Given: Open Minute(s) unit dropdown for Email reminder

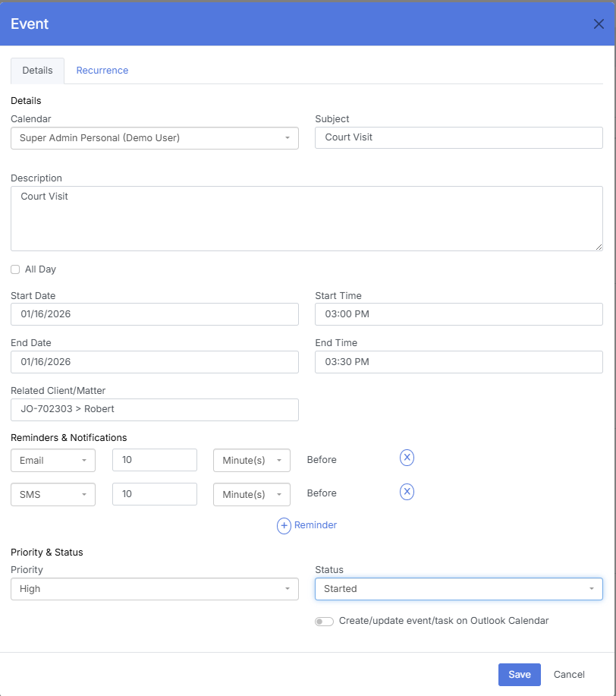Looking at the screenshot, I should coord(251,460).
